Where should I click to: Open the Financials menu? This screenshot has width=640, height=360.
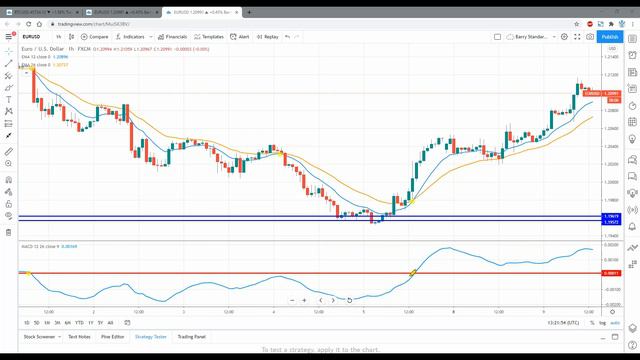click(172, 37)
